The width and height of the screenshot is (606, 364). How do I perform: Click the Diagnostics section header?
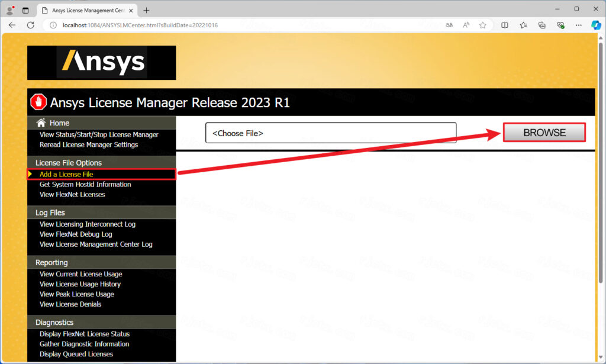pos(54,322)
